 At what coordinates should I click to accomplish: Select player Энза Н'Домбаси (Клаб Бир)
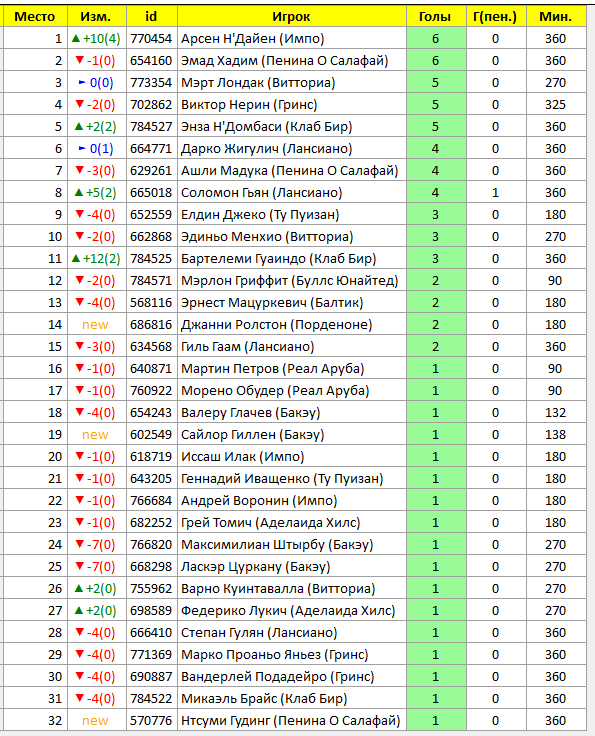click(x=267, y=127)
